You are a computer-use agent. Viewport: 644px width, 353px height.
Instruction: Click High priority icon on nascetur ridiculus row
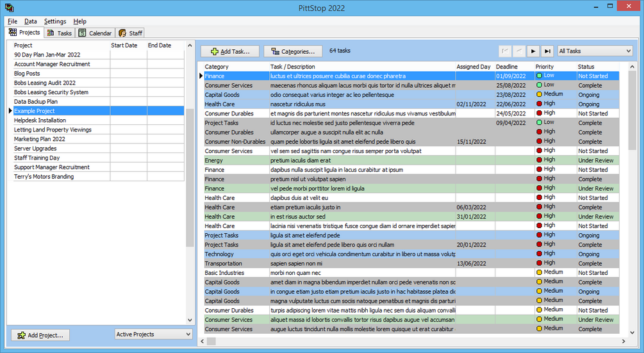540,104
